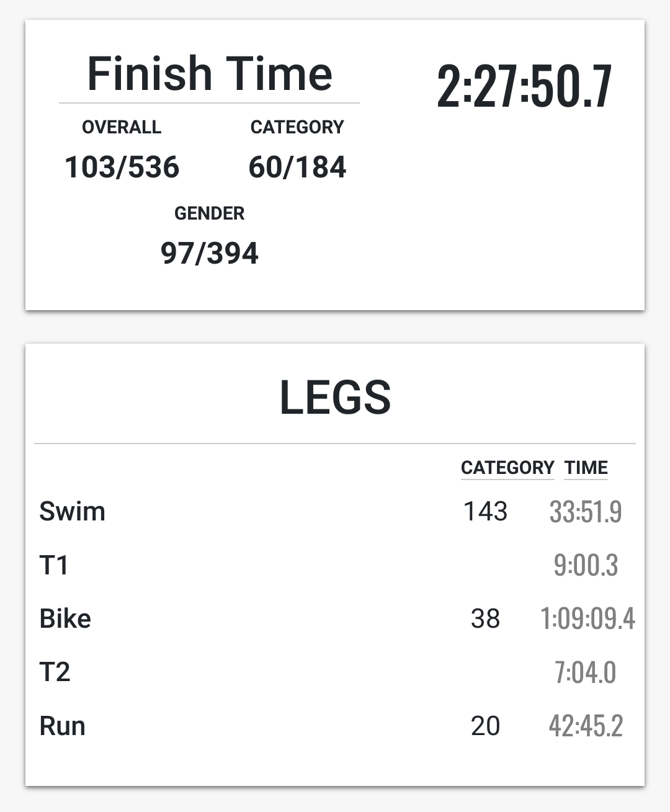This screenshot has height=812, width=670.
Task: Sort by CATEGORY column header
Action: click(x=507, y=468)
